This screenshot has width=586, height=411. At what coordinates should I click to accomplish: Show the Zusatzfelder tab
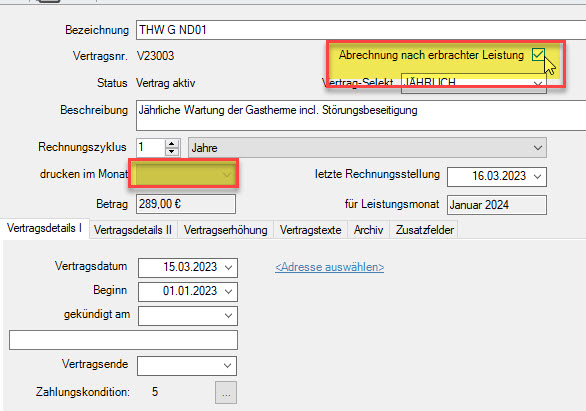(425, 230)
